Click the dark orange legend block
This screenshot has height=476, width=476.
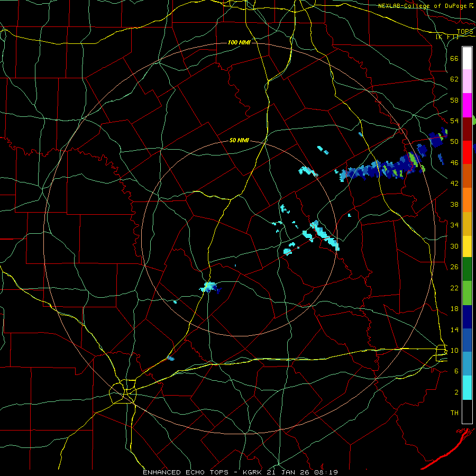coord(467,176)
